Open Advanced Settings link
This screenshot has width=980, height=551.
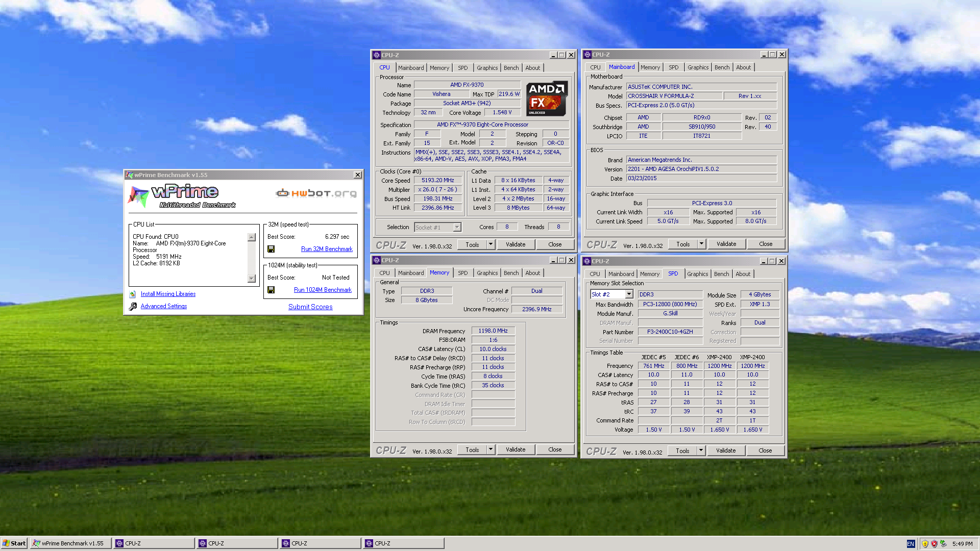(x=164, y=306)
